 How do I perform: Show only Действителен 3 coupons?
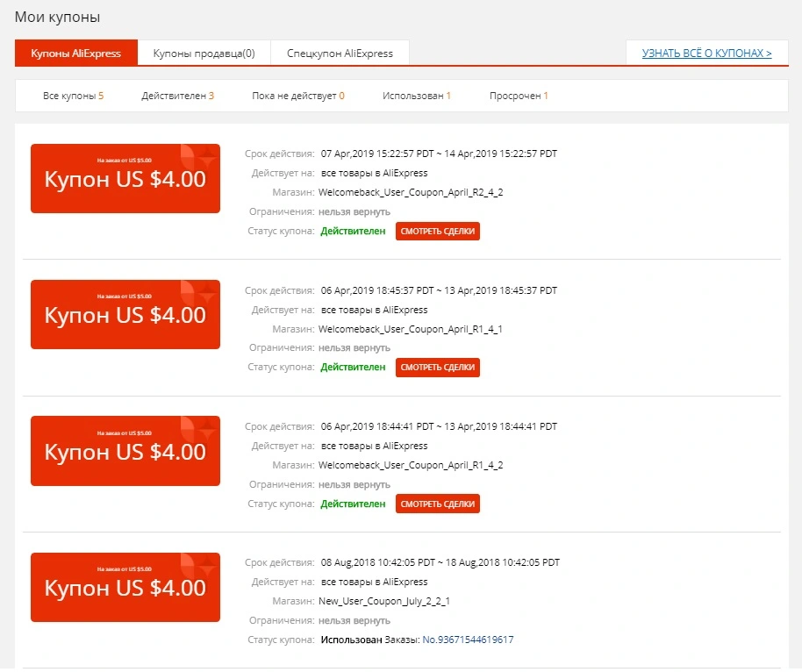point(177,96)
